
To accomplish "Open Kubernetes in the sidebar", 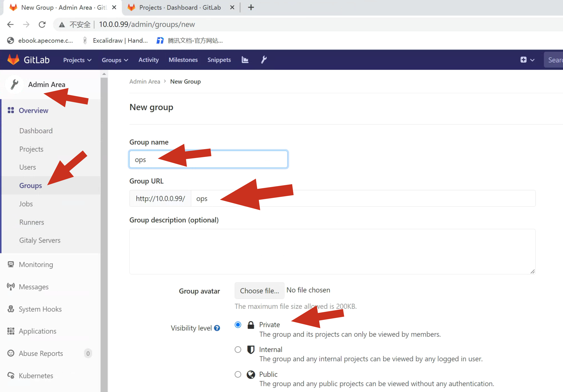I will [x=36, y=376].
